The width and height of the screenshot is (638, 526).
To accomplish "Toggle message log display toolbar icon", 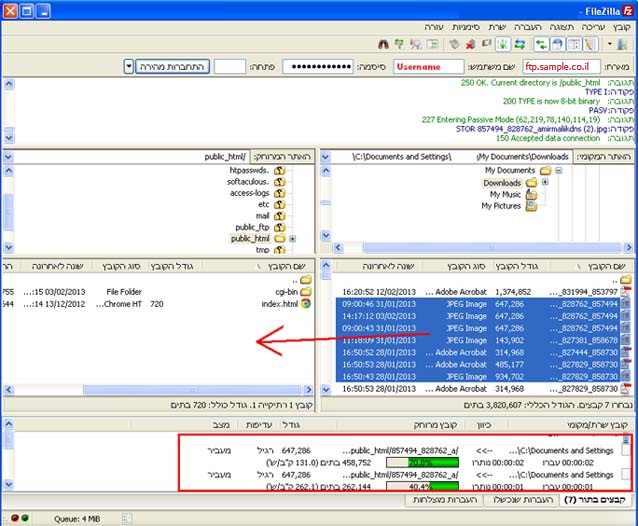I will coord(590,44).
